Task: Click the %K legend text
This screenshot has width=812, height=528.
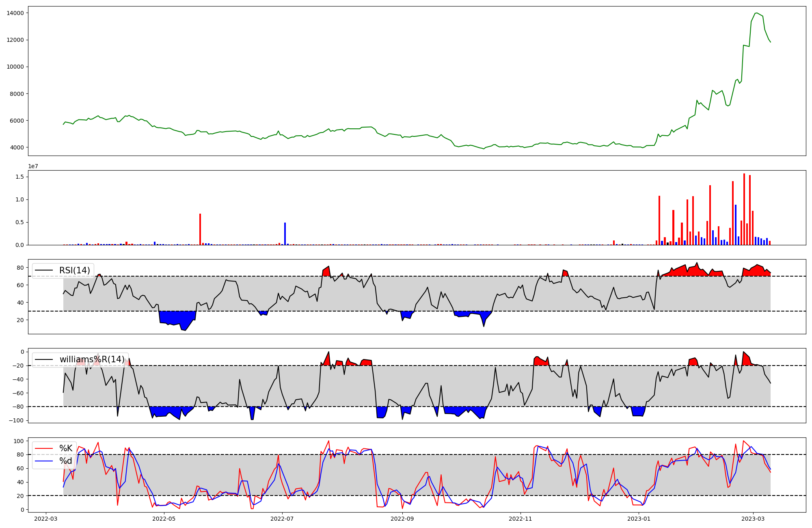Action: pos(66,448)
